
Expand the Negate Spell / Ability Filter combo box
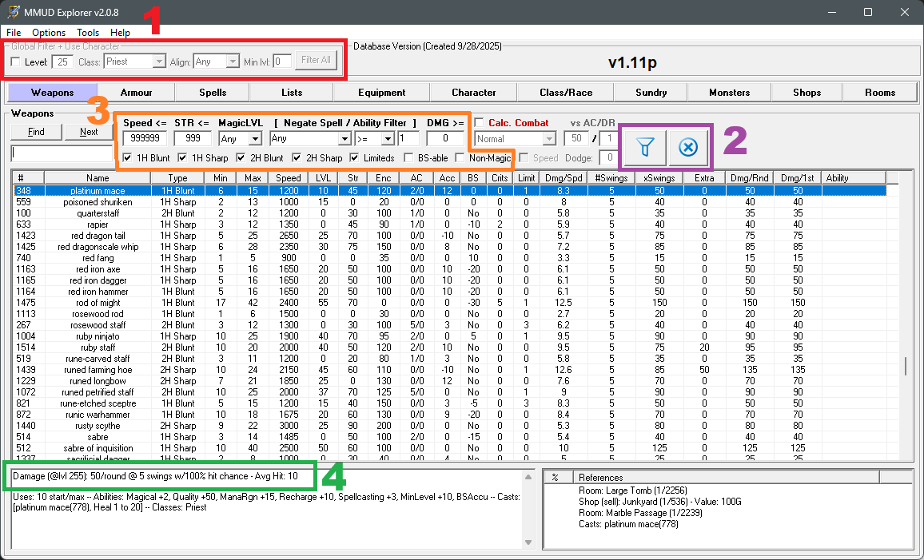345,139
